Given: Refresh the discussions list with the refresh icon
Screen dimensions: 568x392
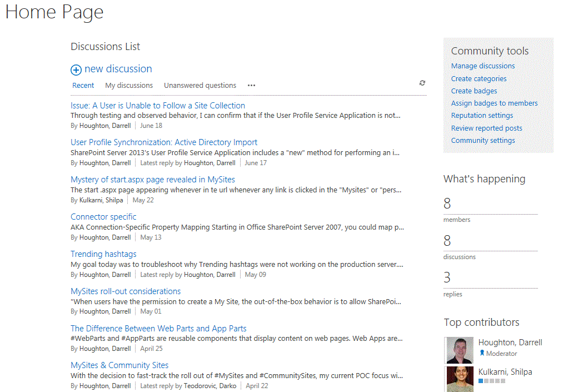Looking at the screenshot, I should pyautogui.click(x=422, y=83).
